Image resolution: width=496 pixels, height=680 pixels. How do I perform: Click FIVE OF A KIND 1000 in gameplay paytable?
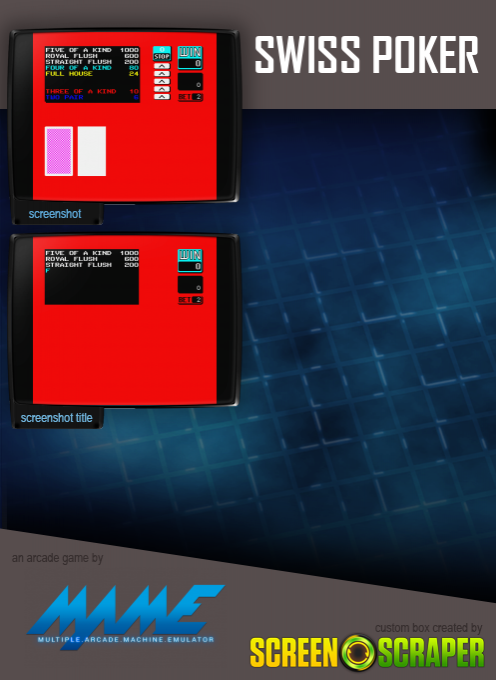click(92, 50)
